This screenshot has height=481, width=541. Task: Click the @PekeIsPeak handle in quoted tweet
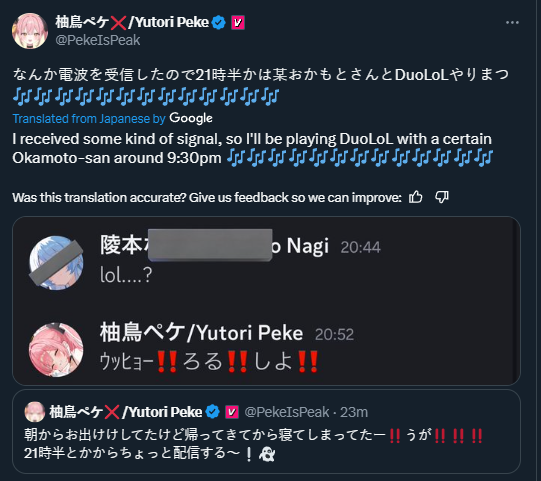287,412
